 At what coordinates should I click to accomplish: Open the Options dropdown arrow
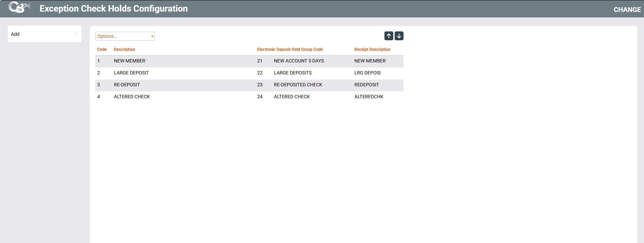tap(152, 36)
